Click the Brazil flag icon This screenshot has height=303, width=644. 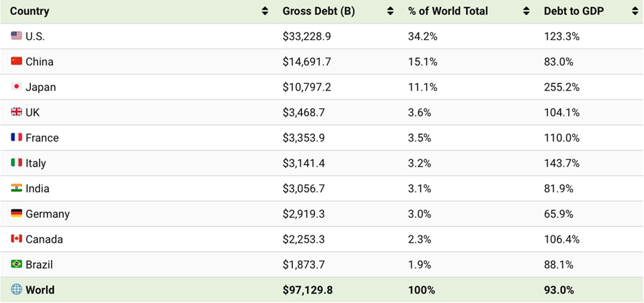(16, 264)
